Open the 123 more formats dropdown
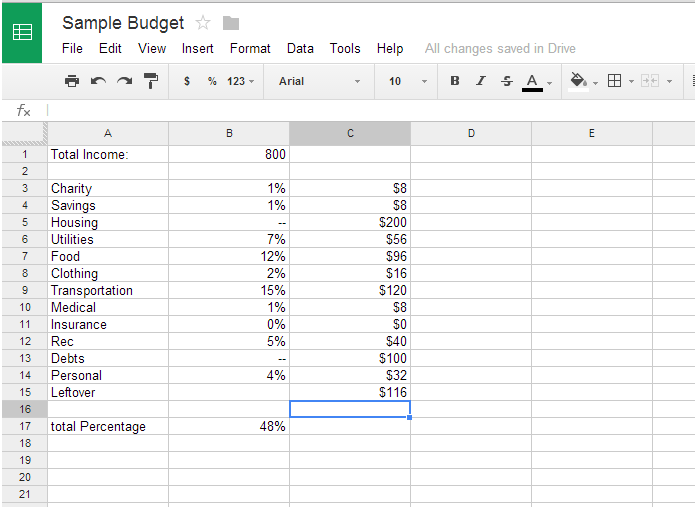This screenshot has height=507, width=695. click(240, 81)
